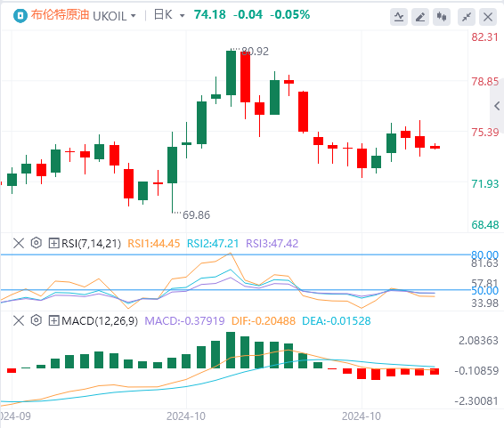Toggle the MACD panel plus box

(53, 320)
